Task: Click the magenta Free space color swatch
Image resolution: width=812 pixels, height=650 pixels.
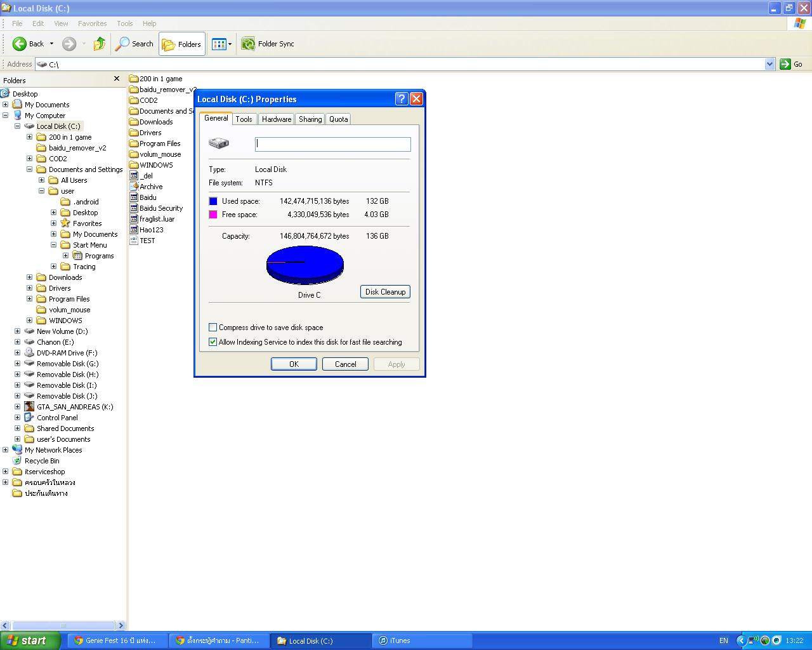Action: coord(213,215)
